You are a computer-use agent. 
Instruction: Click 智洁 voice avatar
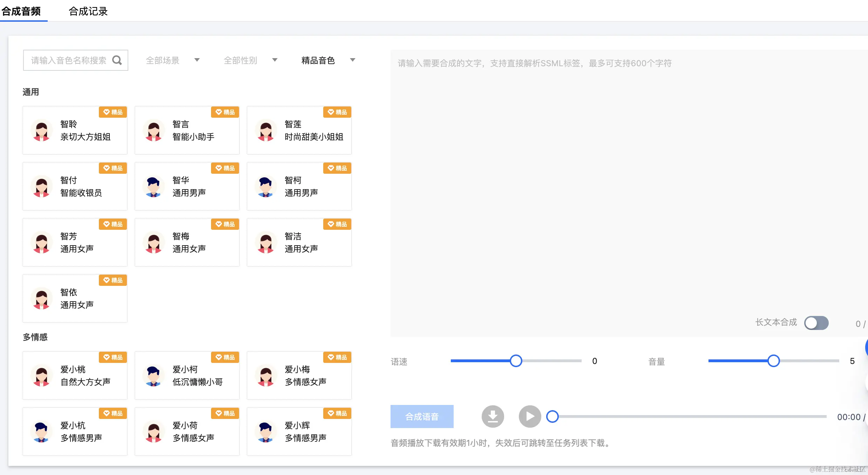(x=266, y=242)
